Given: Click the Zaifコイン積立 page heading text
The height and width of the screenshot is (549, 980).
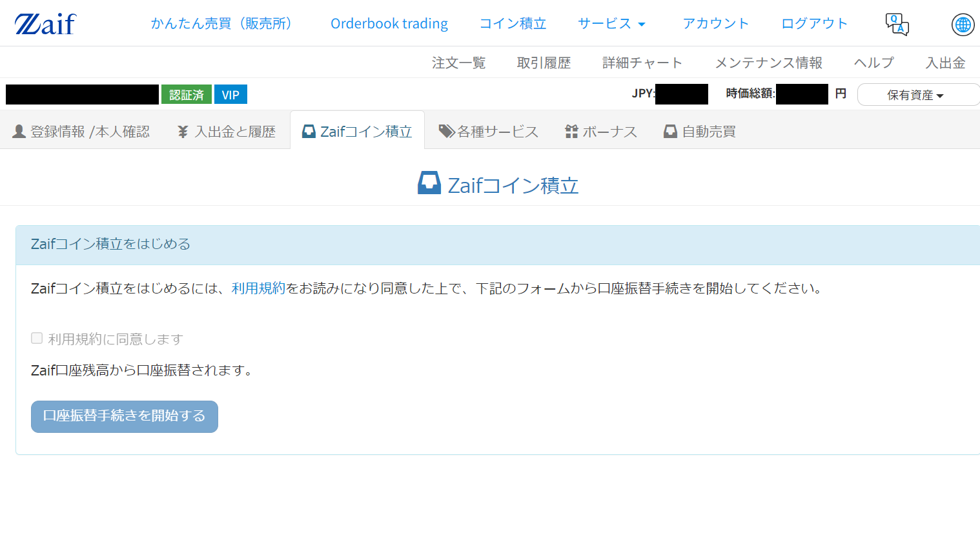Looking at the screenshot, I should (513, 185).
